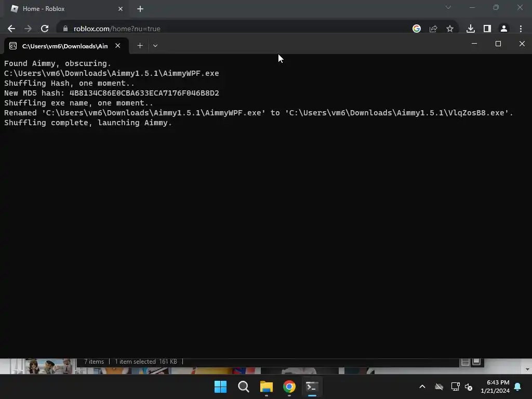Open the notifications bell
The width and height of the screenshot is (532, 399).
(518, 387)
